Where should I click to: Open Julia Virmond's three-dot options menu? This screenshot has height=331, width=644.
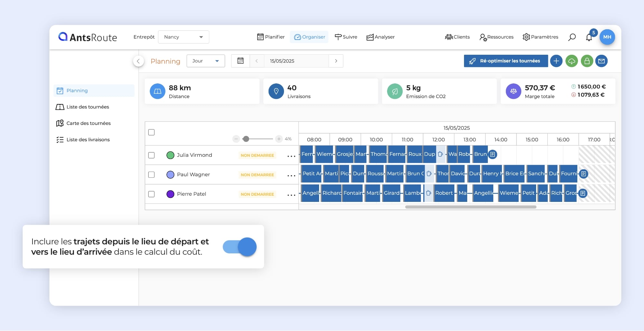[291, 156]
